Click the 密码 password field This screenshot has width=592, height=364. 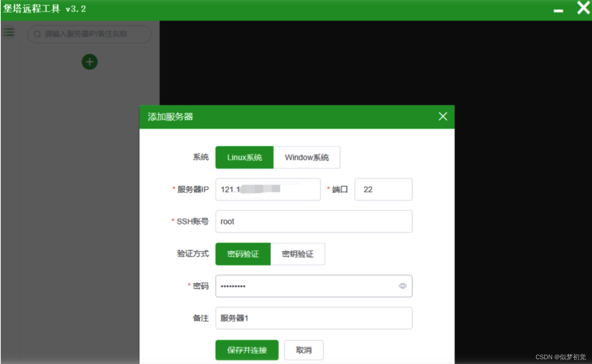(x=314, y=286)
